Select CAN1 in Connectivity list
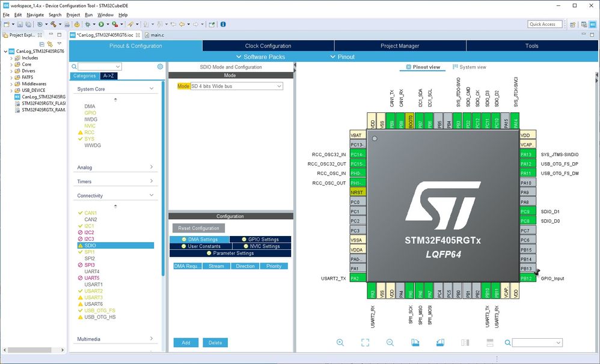The image size is (600, 364). click(x=90, y=213)
